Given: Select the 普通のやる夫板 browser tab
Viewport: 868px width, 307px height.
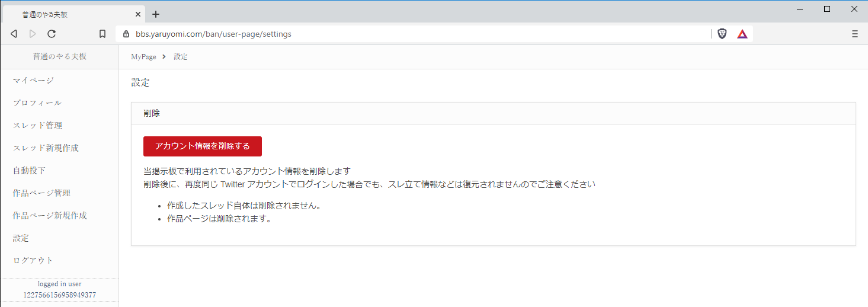Looking at the screenshot, I should [x=74, y=14].
